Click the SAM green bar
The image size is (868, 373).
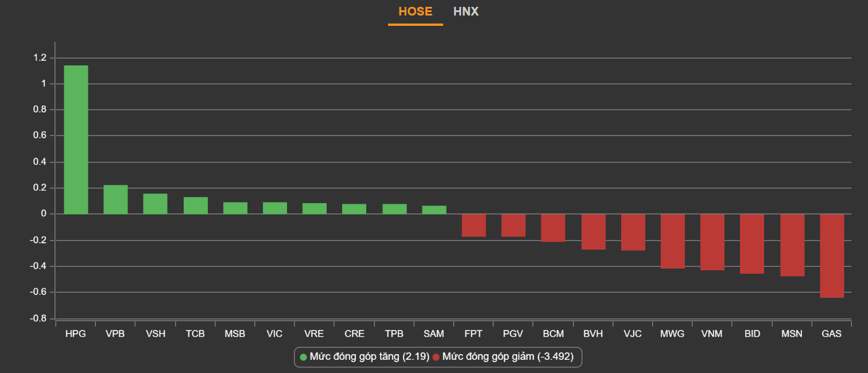pos(434,210)
